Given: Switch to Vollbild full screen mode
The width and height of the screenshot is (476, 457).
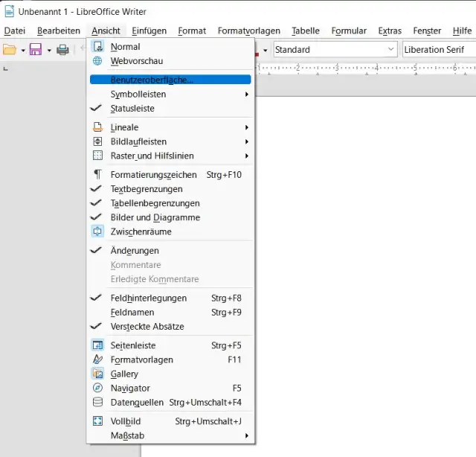Looking at the screenshot, I should (125, 421).
